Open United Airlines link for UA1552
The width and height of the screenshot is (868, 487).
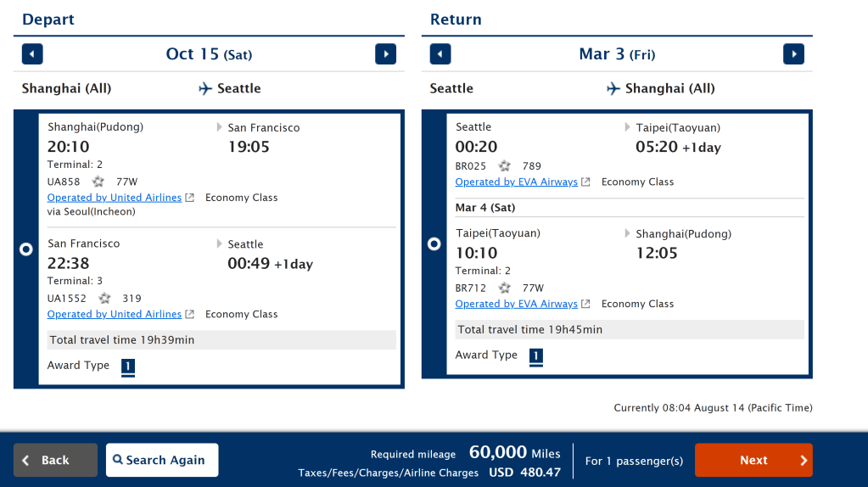coord(115,314)
